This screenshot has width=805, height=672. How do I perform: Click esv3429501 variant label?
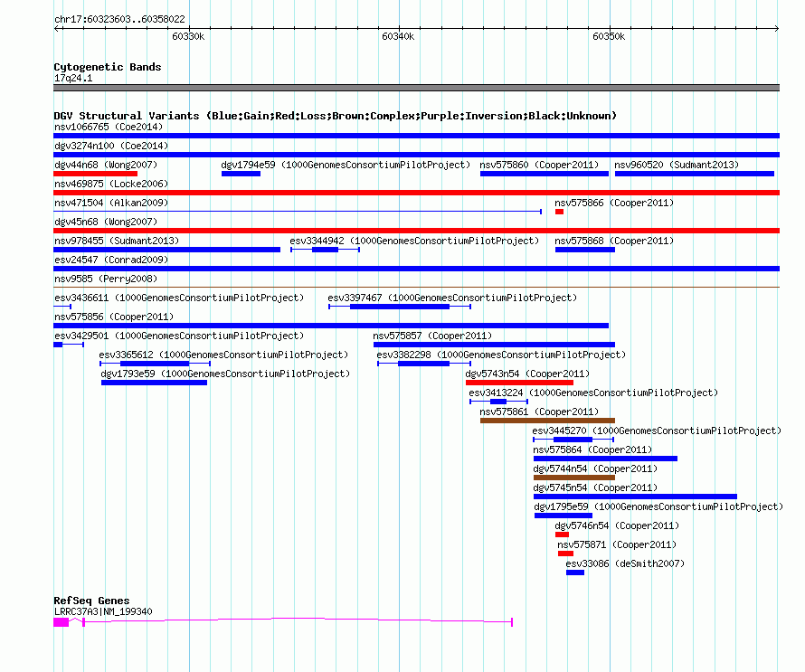(179, 336)
